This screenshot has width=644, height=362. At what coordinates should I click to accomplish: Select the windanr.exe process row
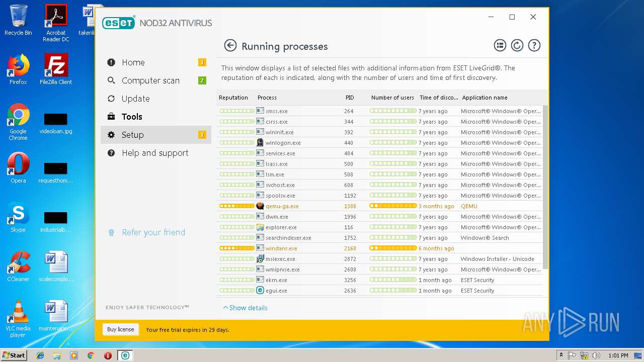[380, 248]
